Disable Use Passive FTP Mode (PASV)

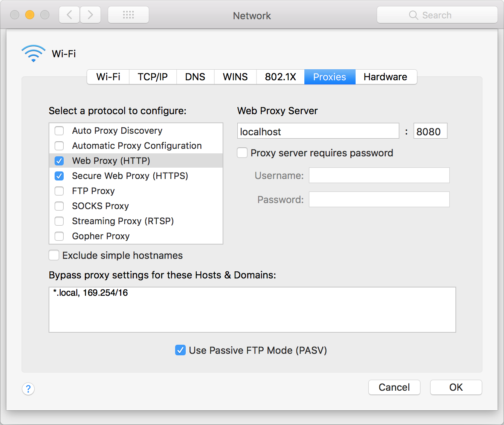pyautogui.click(x=180, y=350)
